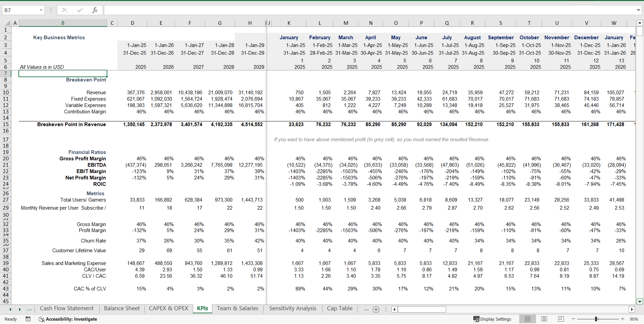Click the Ready status indicator
The height and width of the screenshot is (324, 644).
pyautogui.click(x=11, y=319)
